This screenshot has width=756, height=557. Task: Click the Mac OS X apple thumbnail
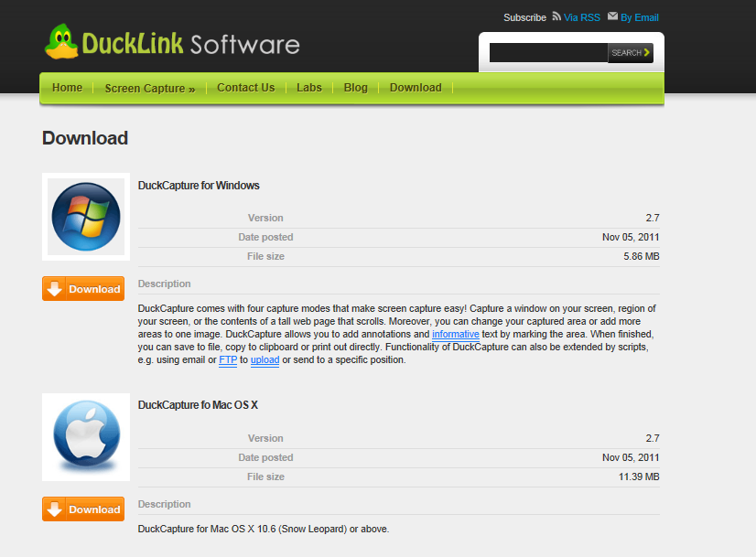[86, 437]
